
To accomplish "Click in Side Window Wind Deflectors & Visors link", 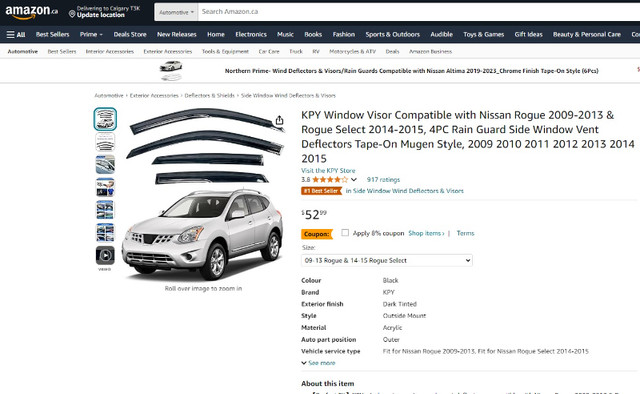I will click(x=404, y=191).
